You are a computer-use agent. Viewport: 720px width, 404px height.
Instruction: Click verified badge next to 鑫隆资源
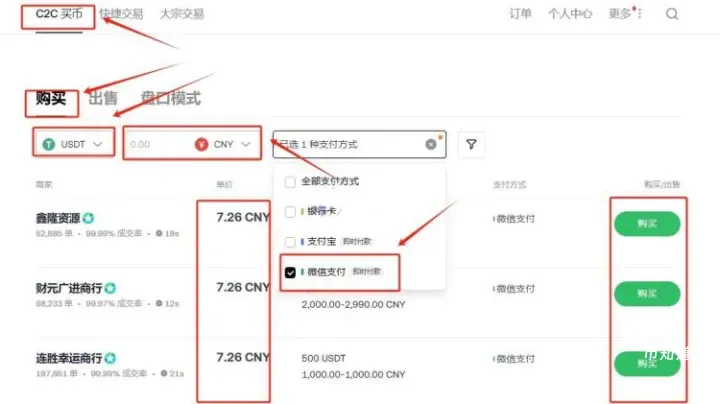point(89,218)
